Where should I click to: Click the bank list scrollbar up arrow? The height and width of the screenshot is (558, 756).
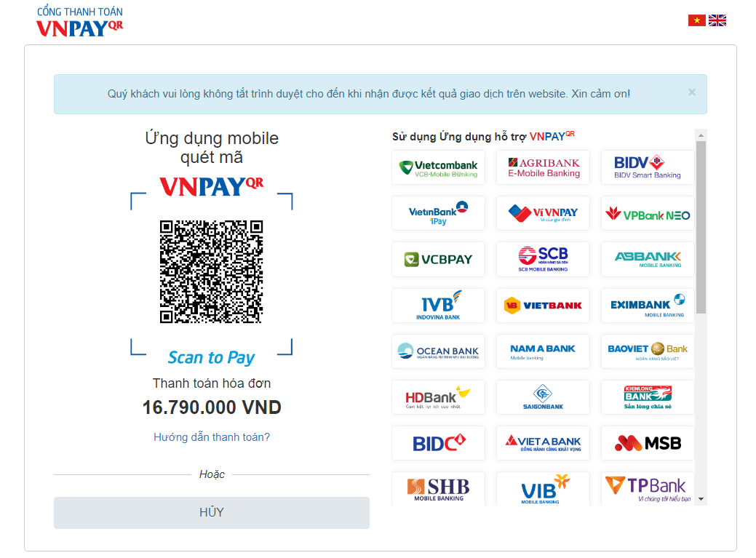(701, 135)
